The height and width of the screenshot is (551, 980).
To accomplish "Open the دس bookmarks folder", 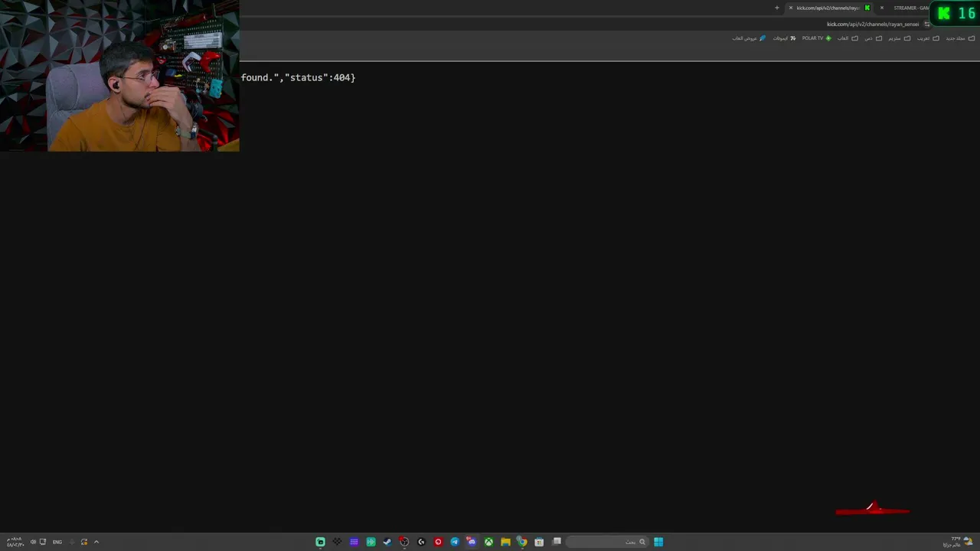I will pos(874,38).
